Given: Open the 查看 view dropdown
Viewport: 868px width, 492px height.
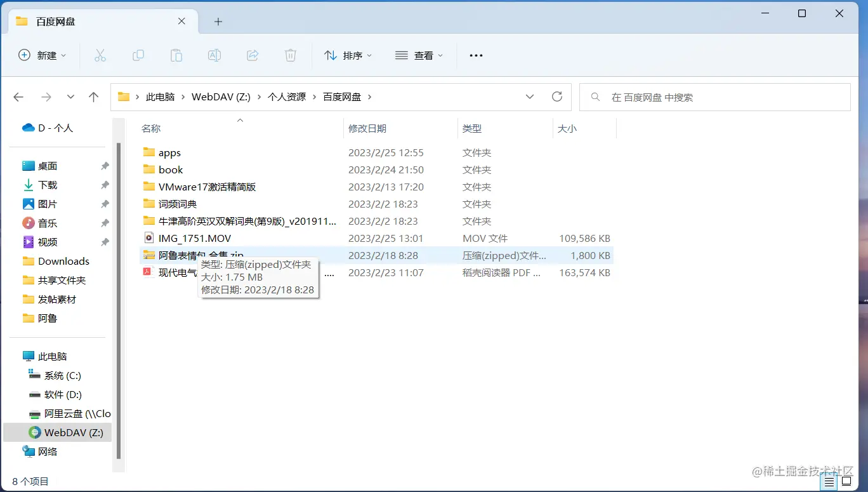Looking at the screenshot, I should click(x=419, y=56).
